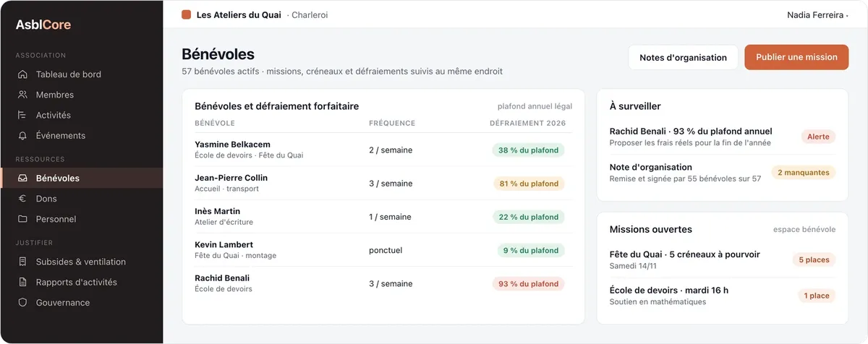The image size is (868, 344).
Task: Open Événements bell icon
Action: [22, 135]
